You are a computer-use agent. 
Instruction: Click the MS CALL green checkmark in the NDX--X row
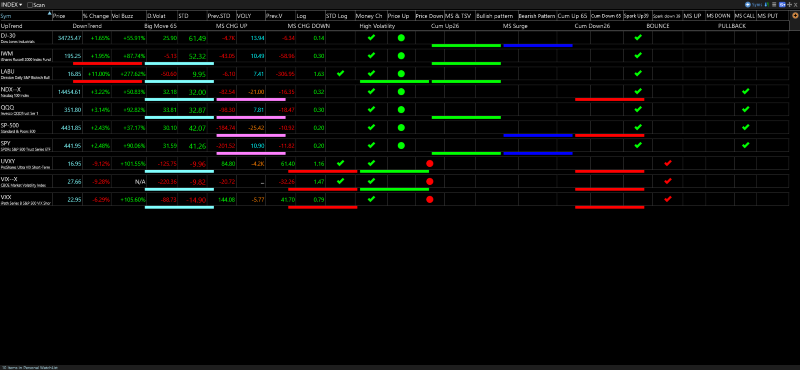(x=745, y=91)
